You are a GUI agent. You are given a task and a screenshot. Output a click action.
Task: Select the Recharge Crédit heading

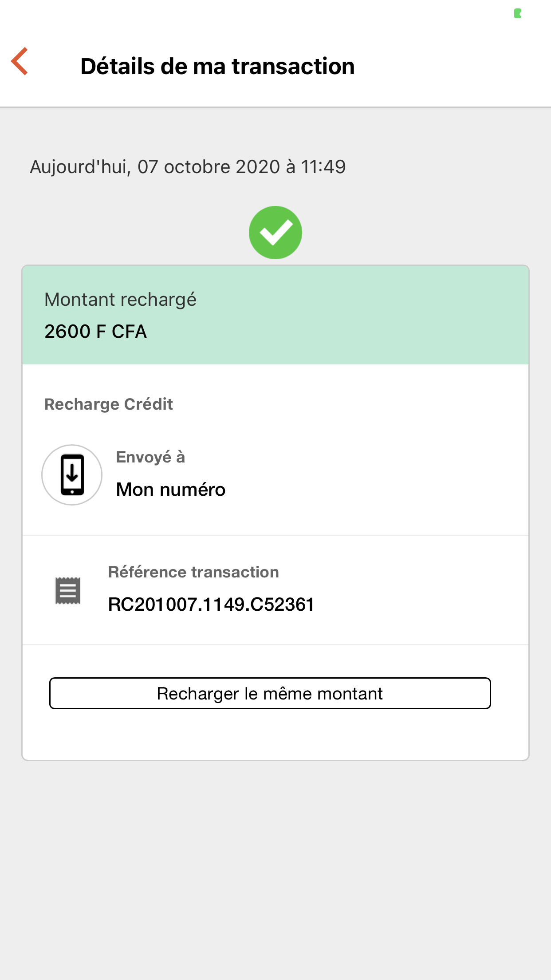(109, 404)
